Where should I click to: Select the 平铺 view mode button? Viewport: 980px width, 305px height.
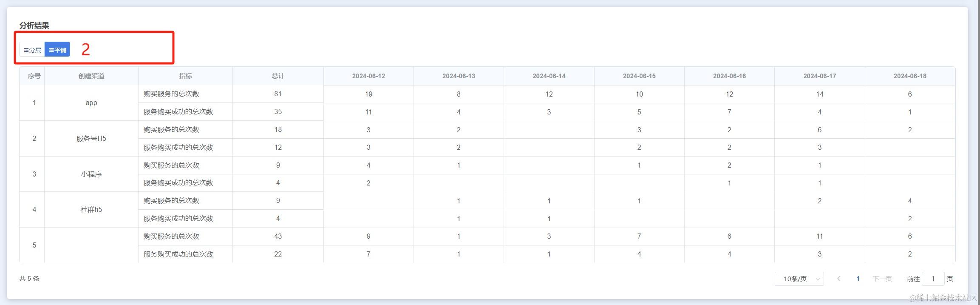click(x=57, y=50)
